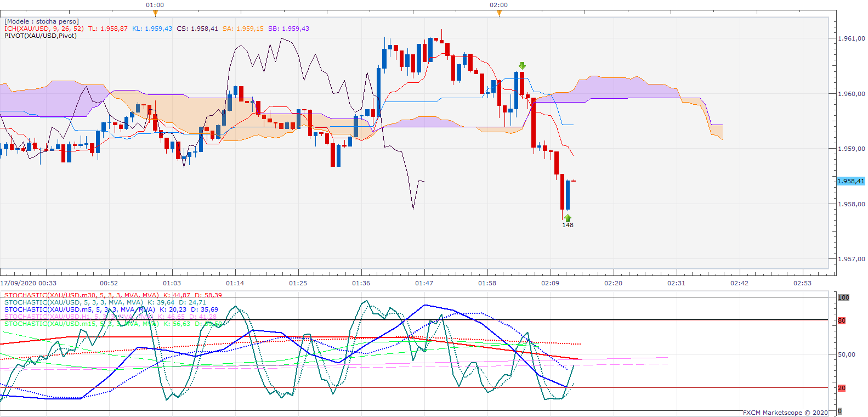Click the red "TL: 1.958,87" value
This screenshot has width=868, height=417.
tap(108, 29)
